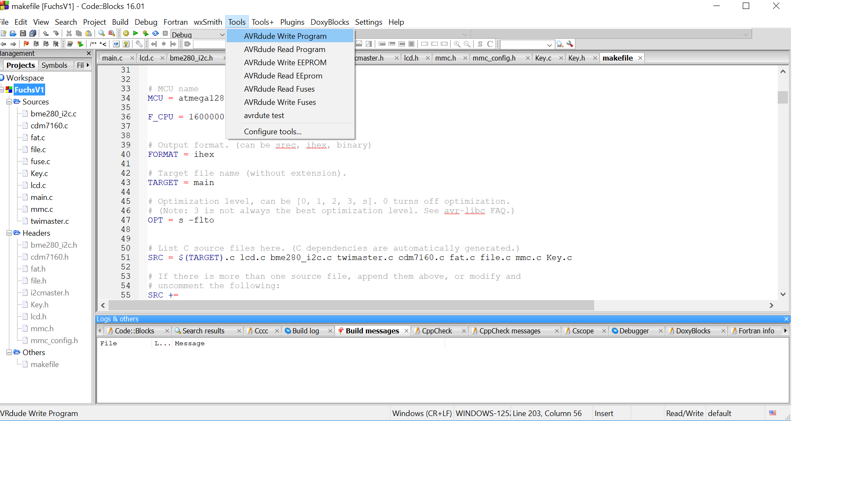
Task: Click the Find magnifier icon
Action: tap(102, 33)
